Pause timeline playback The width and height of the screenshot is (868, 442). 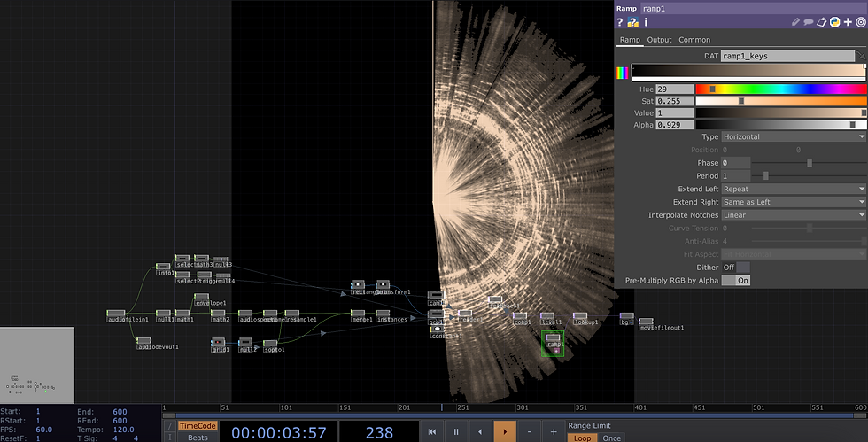[x=456, y=431]
